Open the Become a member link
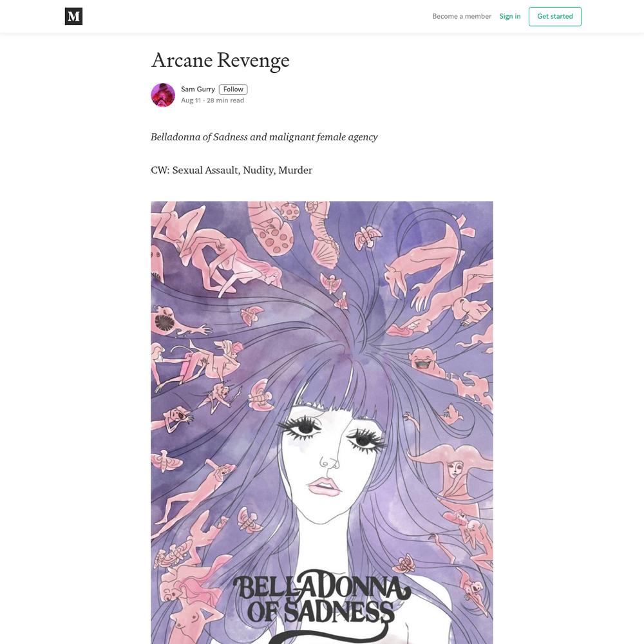This screenshot has width=644, height=644. [462, 17]
